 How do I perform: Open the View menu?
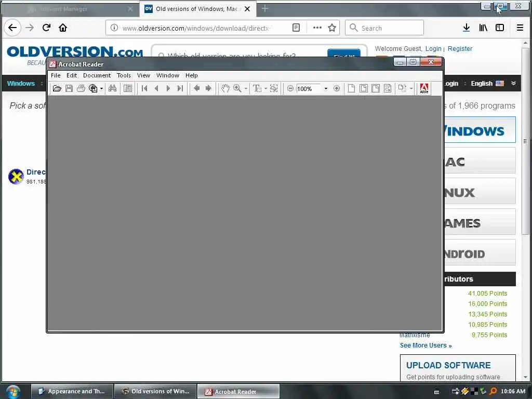(x=143, y=75)
